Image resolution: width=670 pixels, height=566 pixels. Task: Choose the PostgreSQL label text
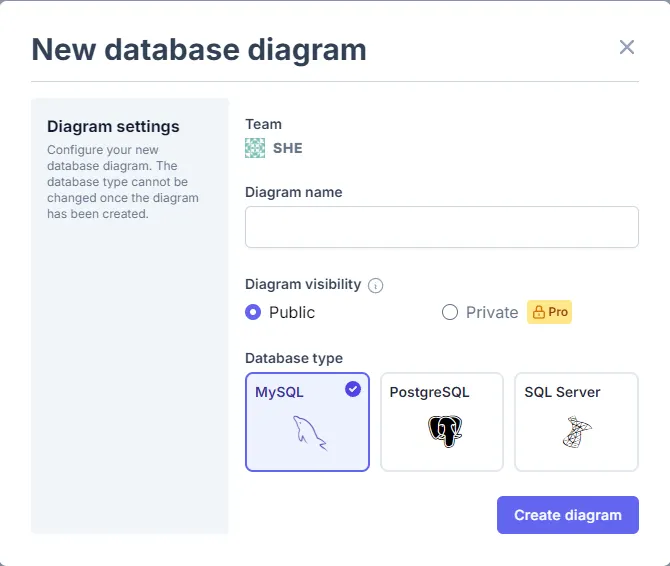coord(429,392)
